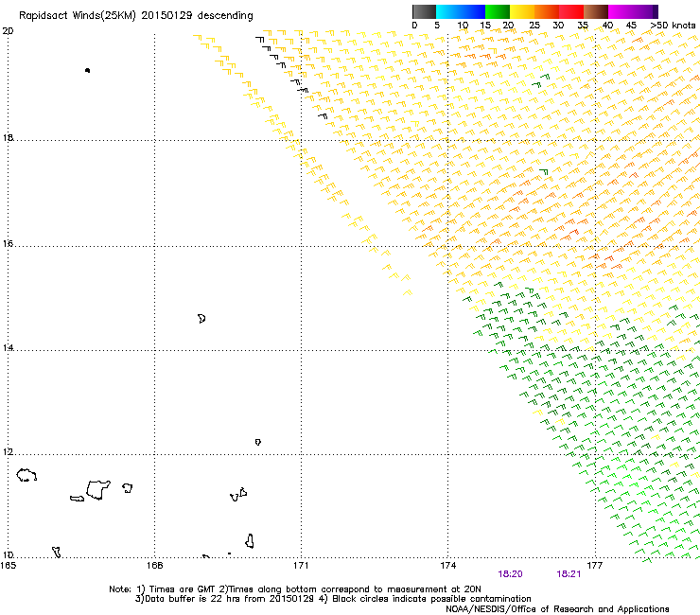Click the longitude axis label '171'
This screenshot has height=615, width=700.
pos(301,566)
